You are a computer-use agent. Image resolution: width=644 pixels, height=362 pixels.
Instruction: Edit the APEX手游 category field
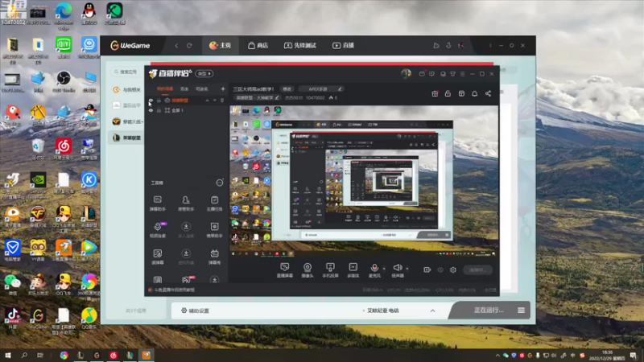pos(320,88)
